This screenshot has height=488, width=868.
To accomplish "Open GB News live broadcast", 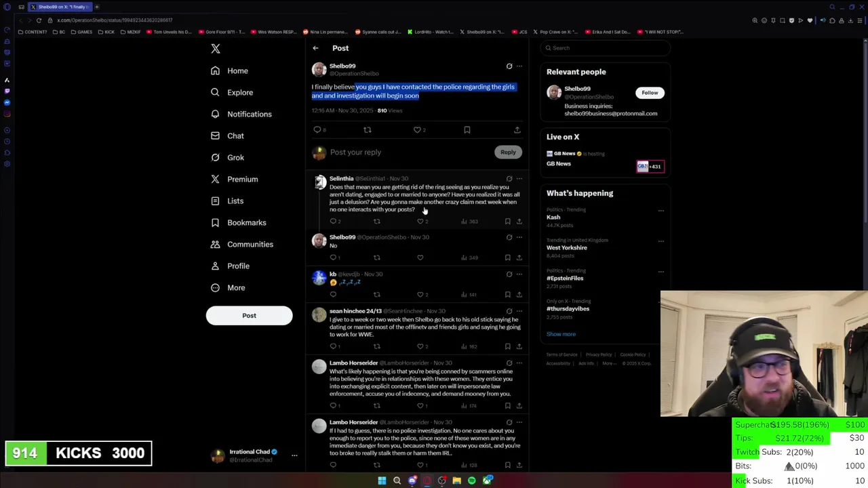I will 605,159.
